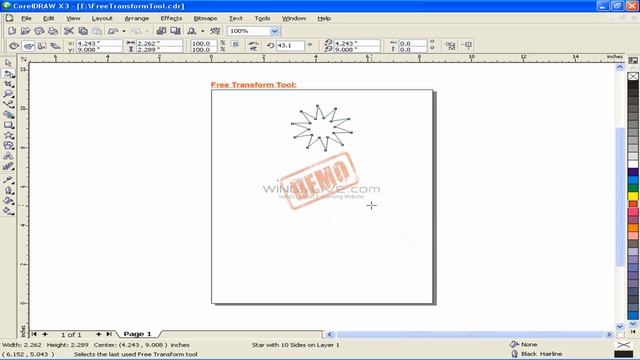Viewport: 640px width, 360px height.
Task: Select the Interactive Blend tool
Action: pos(8,166)
